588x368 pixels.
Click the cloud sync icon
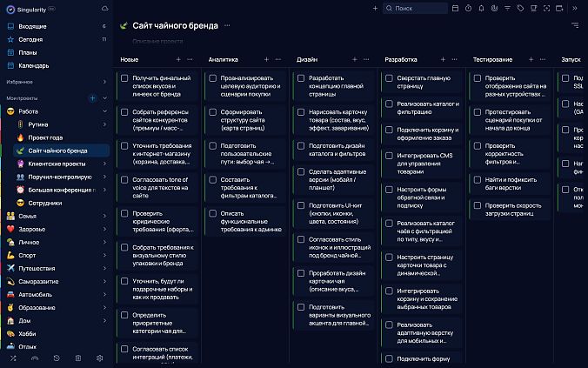click(x=104, y=8)
